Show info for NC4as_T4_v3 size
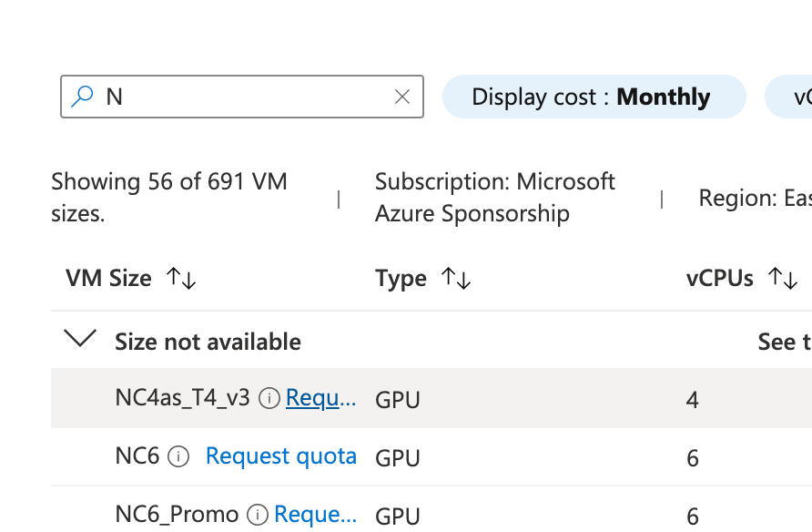This screenshot has height=532, width=812. coord(269,398)
